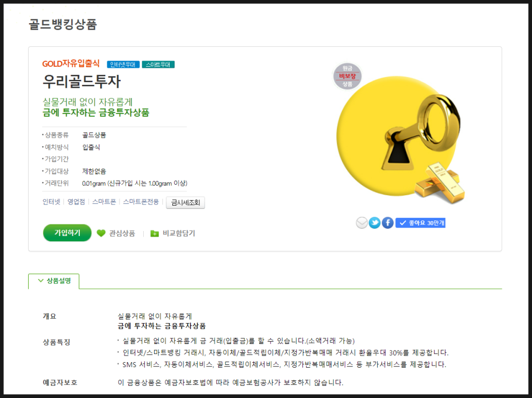Share product via Twitter bird icon
532x398 pixels.
374,223
